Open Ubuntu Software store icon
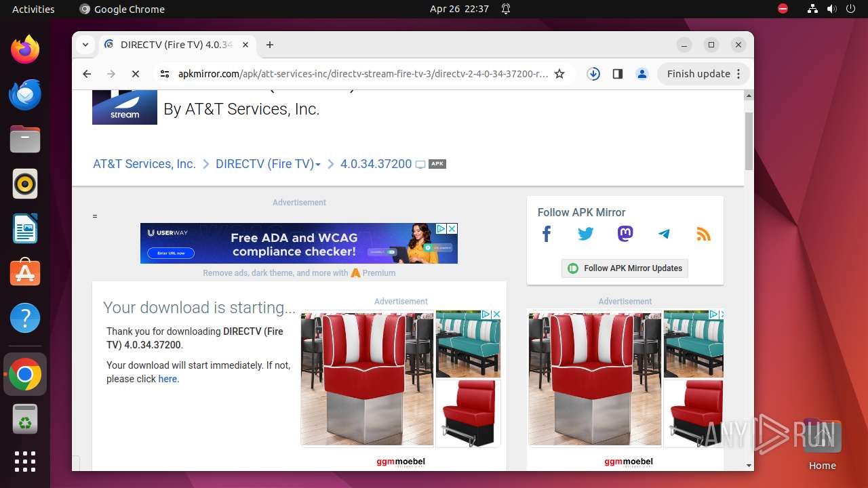This screenshot has height=488, width=868. 25,273
